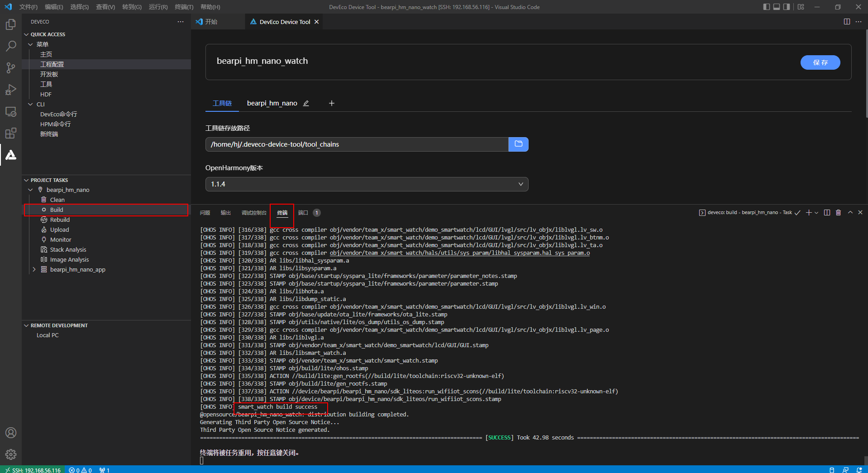The width and height of the screenshot is (868, 473).
Task: Click the browse folder icon for toolchain path
Action: 519,144
